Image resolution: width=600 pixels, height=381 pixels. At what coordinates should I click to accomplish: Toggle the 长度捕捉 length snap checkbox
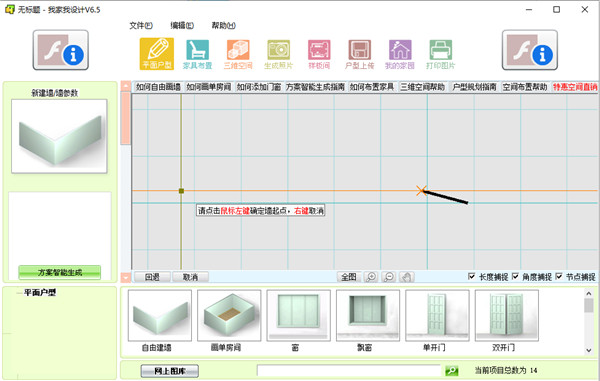coord(472,276)
